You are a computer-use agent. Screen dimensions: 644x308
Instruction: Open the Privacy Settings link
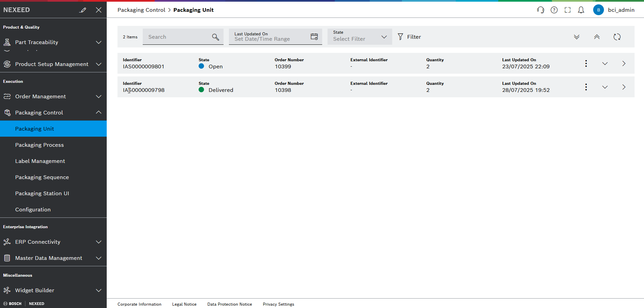coord(278,304)
